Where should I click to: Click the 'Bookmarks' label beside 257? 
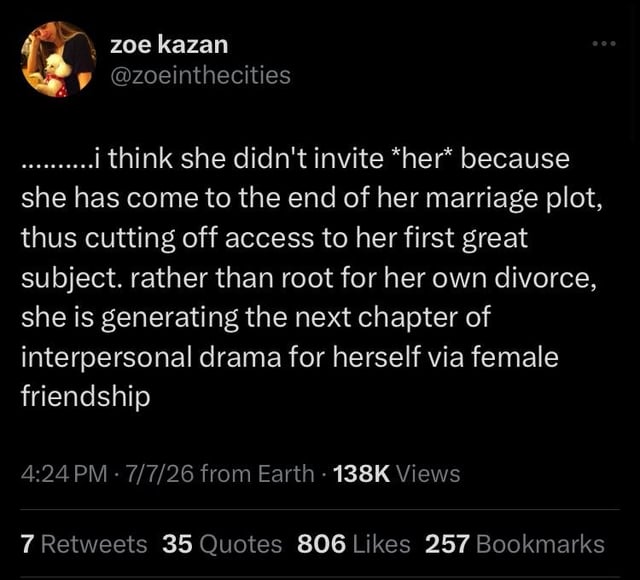coord(540,544)
